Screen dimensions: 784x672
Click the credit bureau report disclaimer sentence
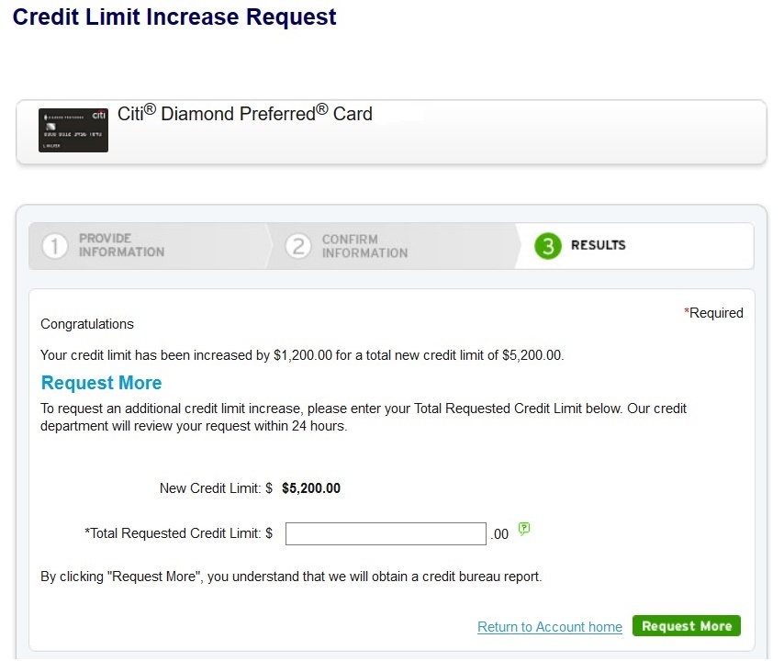(x=291, y=577)
